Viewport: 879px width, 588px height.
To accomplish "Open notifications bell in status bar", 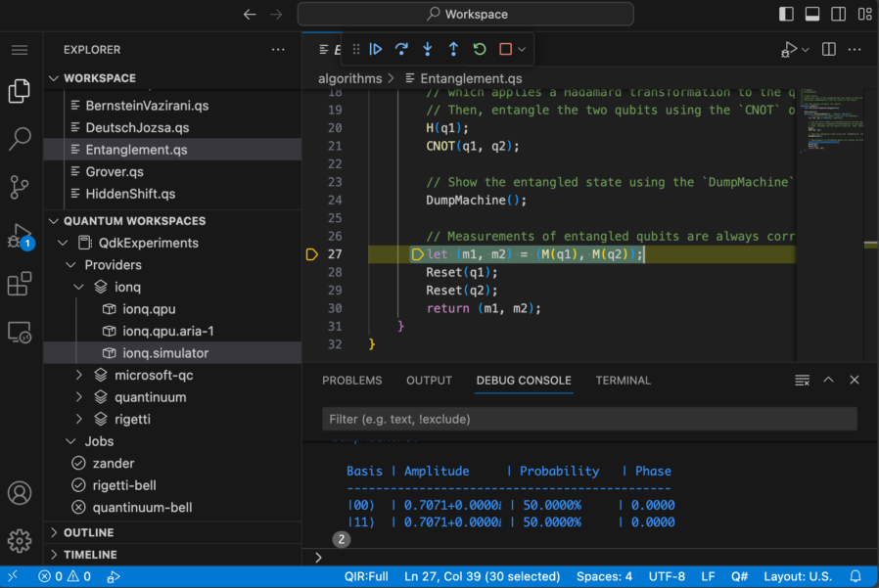I will pos(856,577).
